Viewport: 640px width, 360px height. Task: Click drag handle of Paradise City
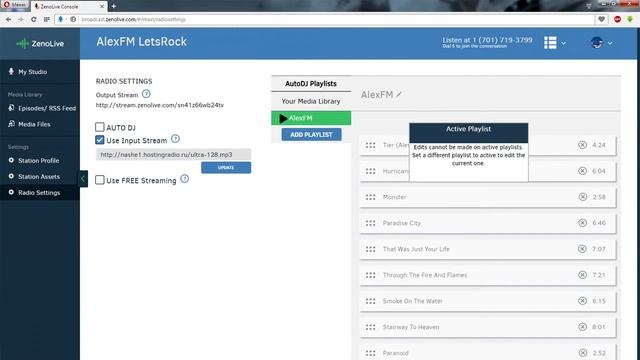[x=371, y=223]
